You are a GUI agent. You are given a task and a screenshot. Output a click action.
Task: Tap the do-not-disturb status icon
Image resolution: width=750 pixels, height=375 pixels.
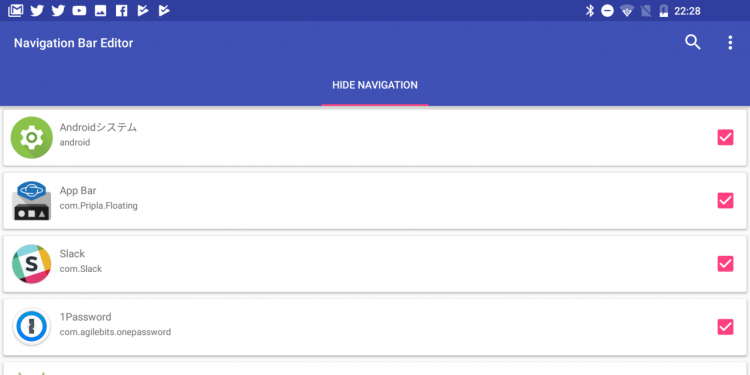point(607,11)
